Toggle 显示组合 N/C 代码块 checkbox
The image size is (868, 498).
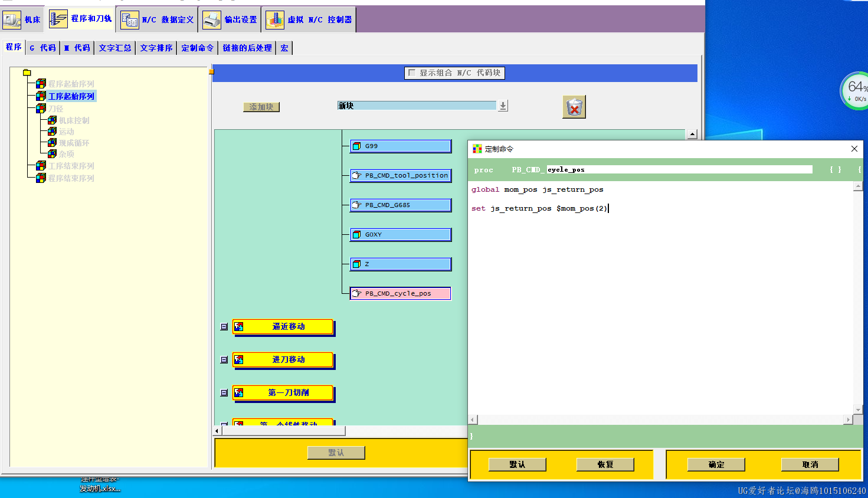tap(412, 73)
